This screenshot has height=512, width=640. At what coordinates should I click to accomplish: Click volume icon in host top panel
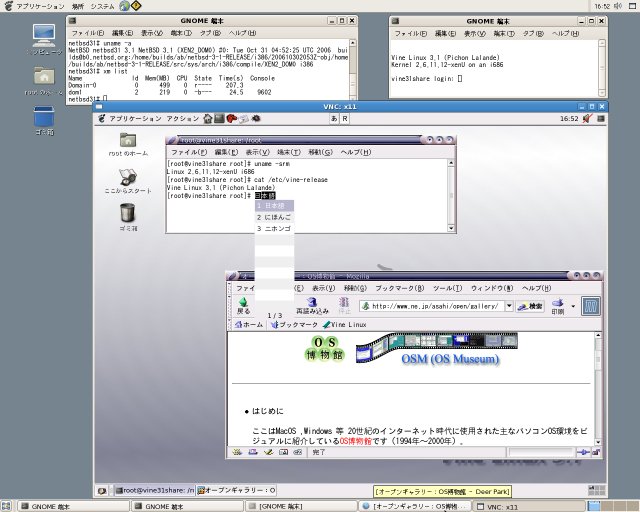(618, 6)
